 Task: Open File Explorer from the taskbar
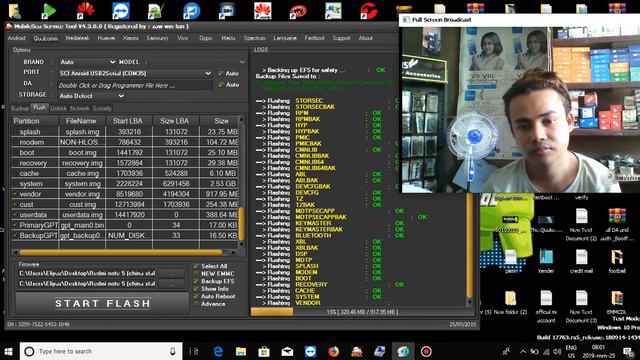pos(241,351)
